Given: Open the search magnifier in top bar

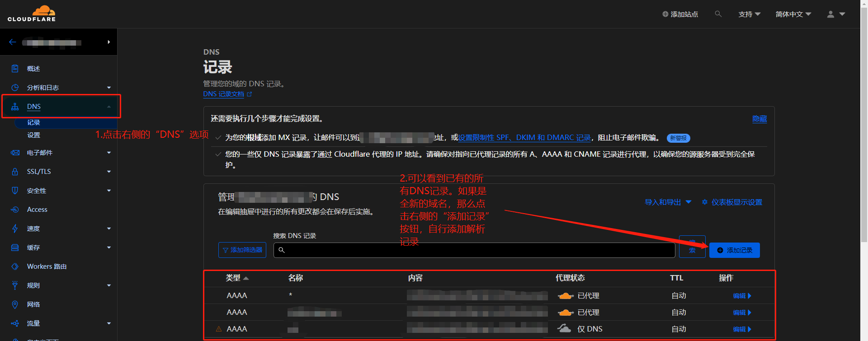Looking at the screenshot, I should [718, 14].
